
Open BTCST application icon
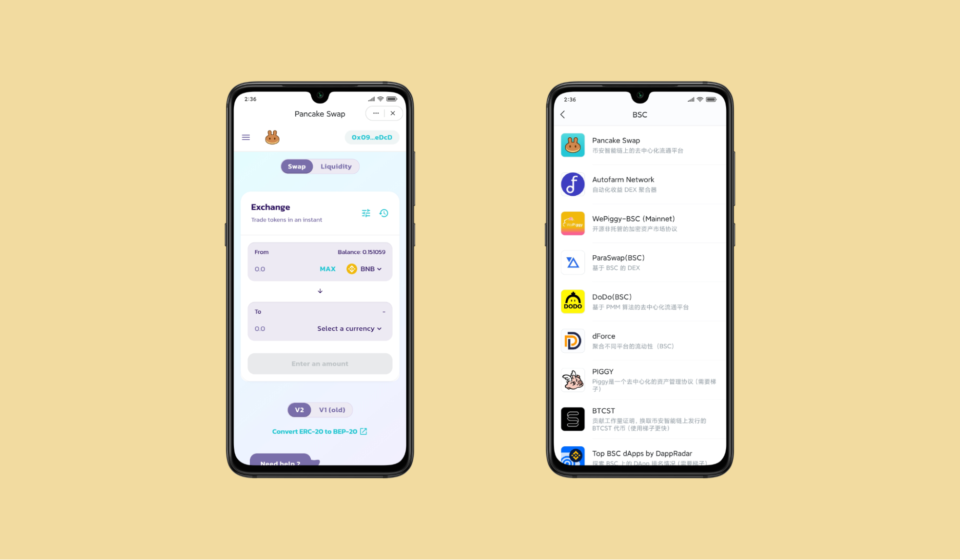[572, 418]
